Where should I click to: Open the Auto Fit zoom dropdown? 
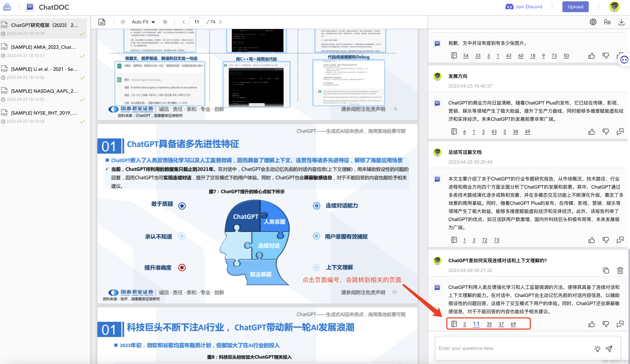click(143, 22)
